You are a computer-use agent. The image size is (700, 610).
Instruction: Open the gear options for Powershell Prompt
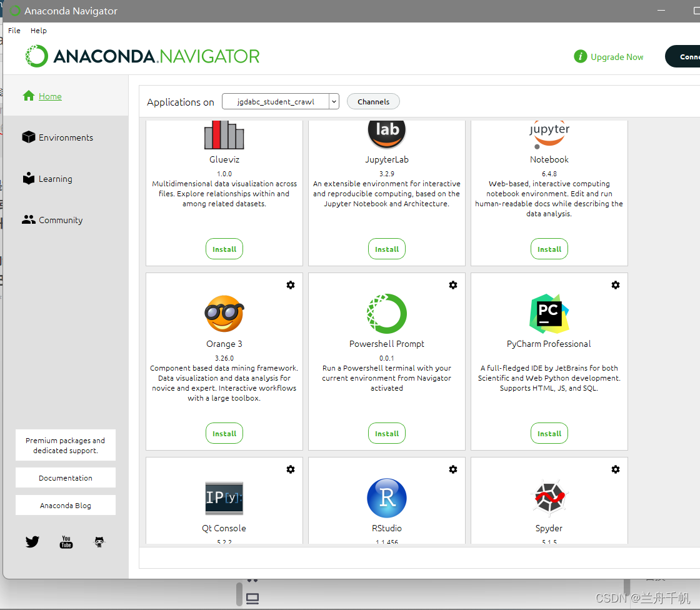click(x=453, y=285)
